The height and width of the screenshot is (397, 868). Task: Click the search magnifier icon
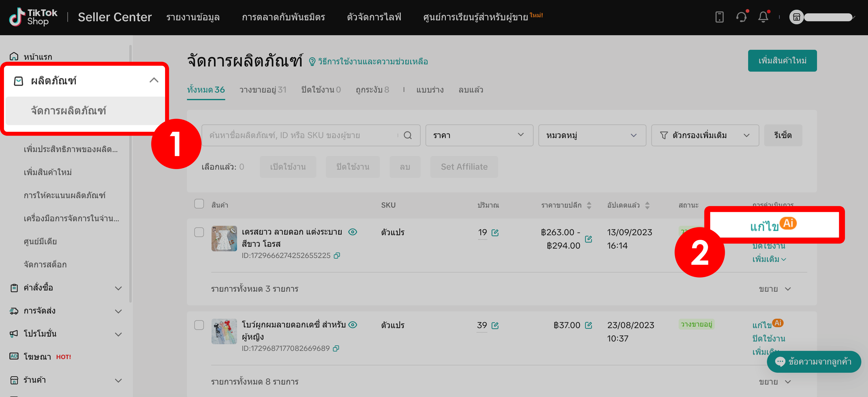pos(408,135)
